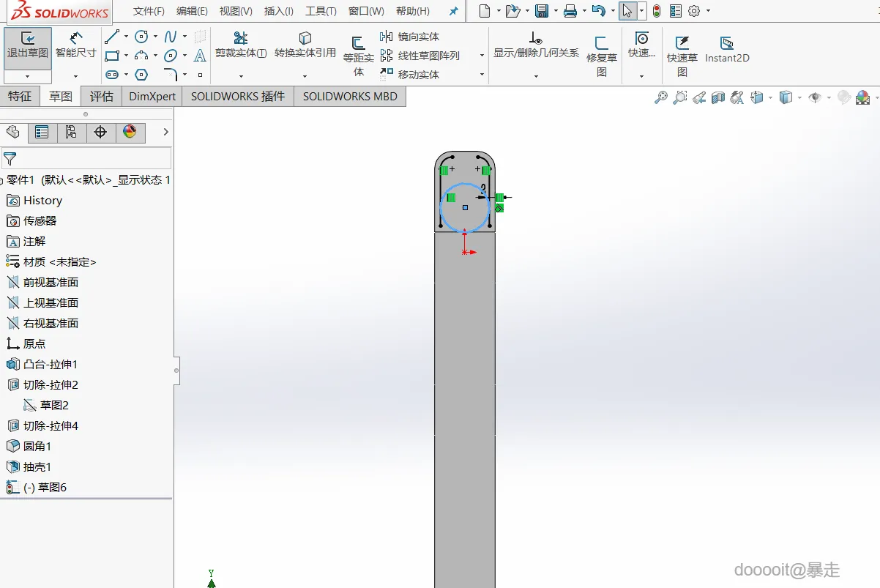Screen dimensions: 880x588
Task: Open the PropertyManager tab icon
Action: tap(42, 133)
